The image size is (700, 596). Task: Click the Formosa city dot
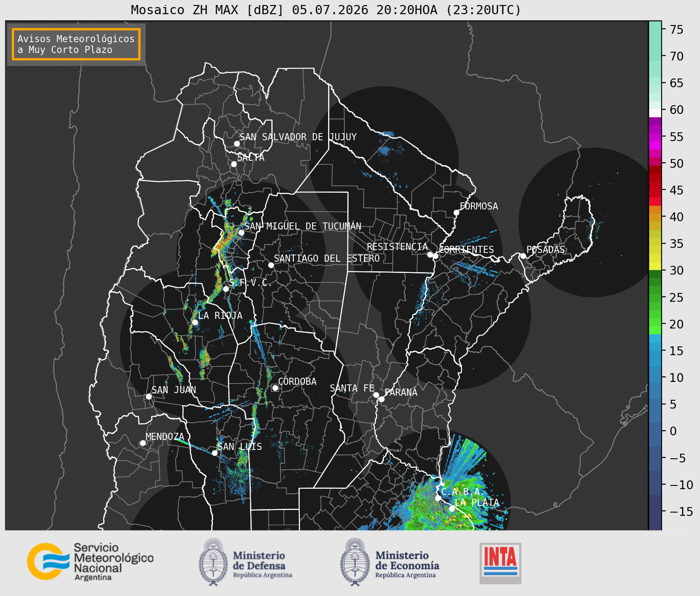(456, 212)
